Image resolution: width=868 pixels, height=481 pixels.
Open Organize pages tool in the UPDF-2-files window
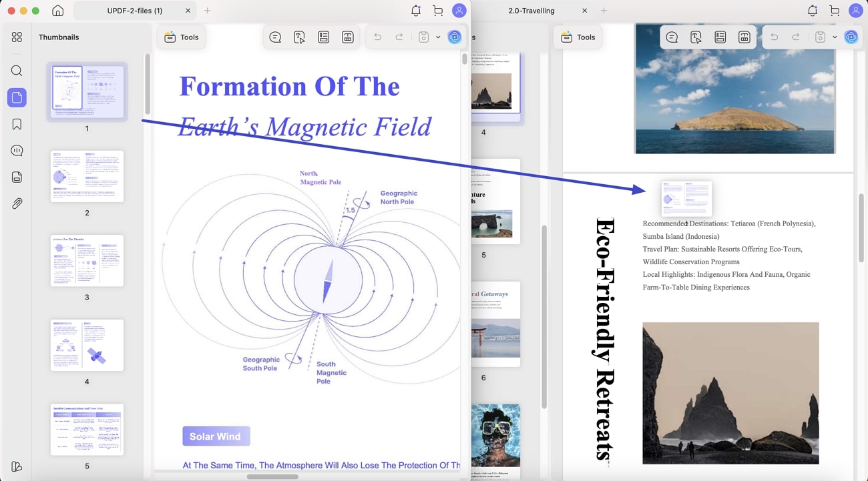pos(347,37)
